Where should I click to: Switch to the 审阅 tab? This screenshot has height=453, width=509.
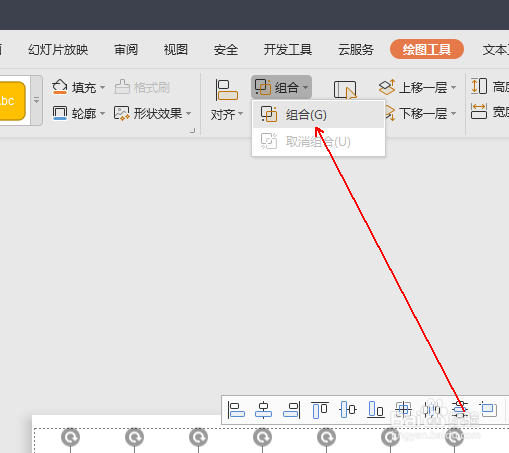pos(126,50)
